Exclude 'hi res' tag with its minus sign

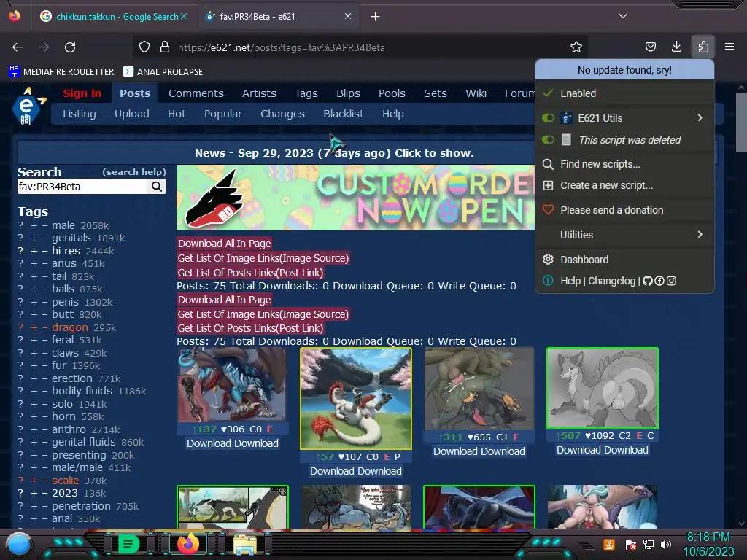[x=44, y=251]
